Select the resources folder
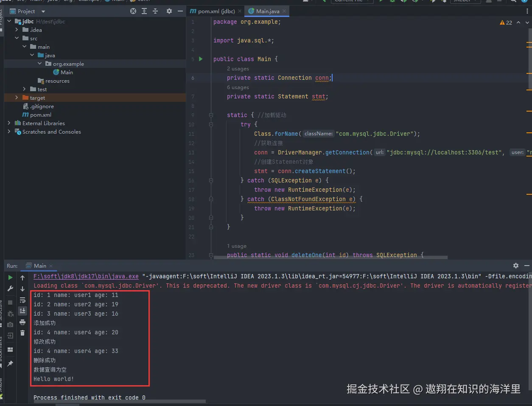 53,81
